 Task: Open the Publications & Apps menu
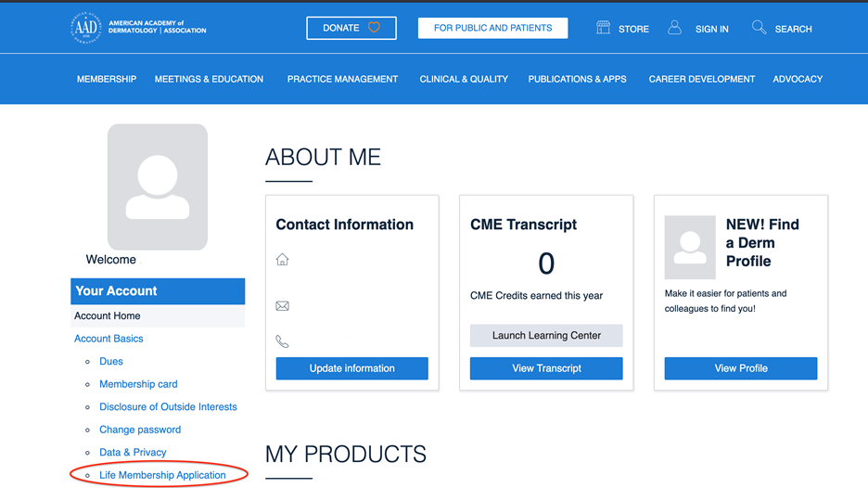(x=577, y=79)
